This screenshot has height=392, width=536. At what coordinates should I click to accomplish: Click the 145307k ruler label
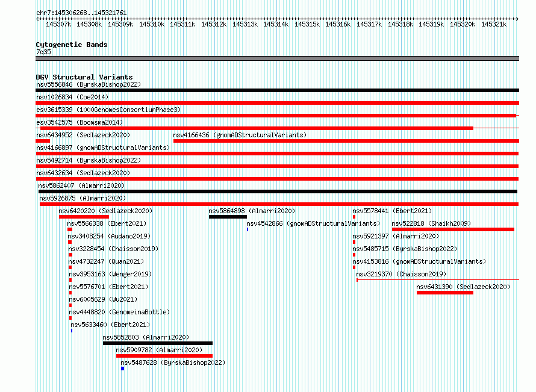pyautogui.click(x=58, y=24)
